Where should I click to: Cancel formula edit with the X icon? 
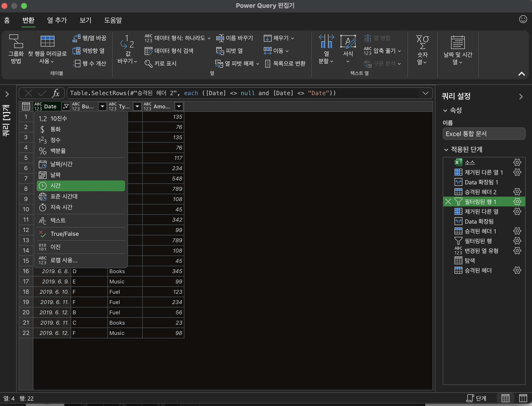click(x=28, y=93)
